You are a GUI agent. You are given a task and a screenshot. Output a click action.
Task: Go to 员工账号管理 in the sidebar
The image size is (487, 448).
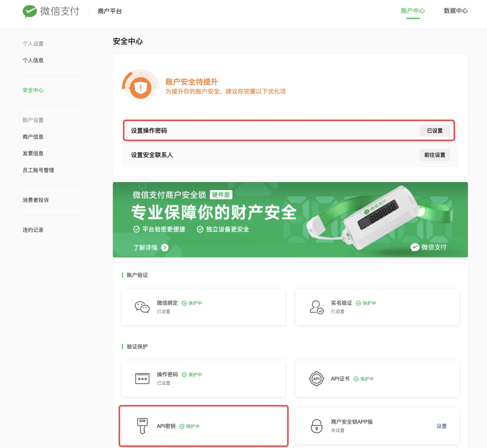38,170
